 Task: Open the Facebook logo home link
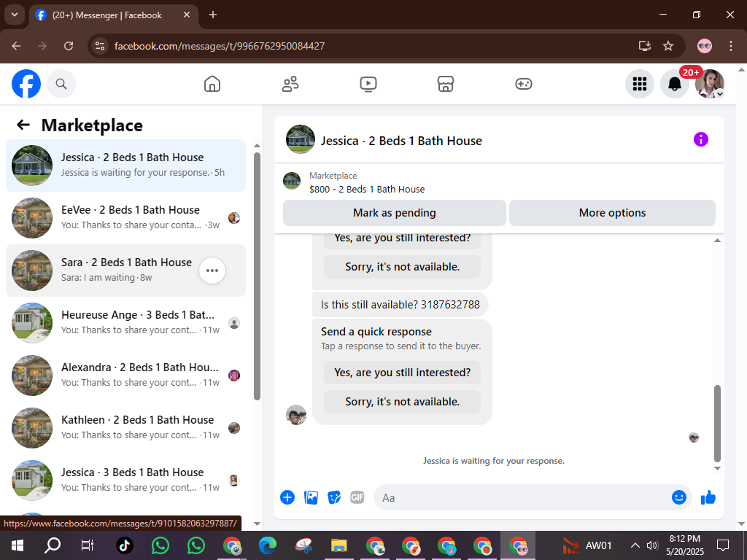coord(26,84)
